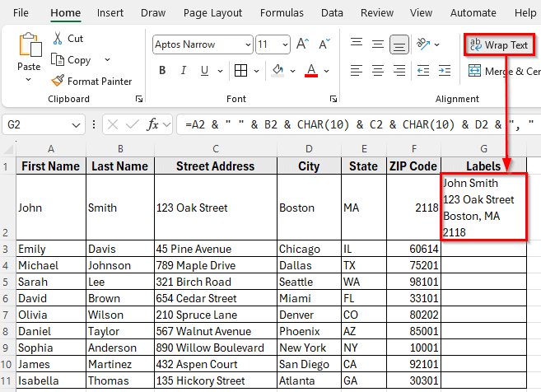Click the Cut scissors icon
Viewport: 541px width, 392px height.
pos(58,39)
